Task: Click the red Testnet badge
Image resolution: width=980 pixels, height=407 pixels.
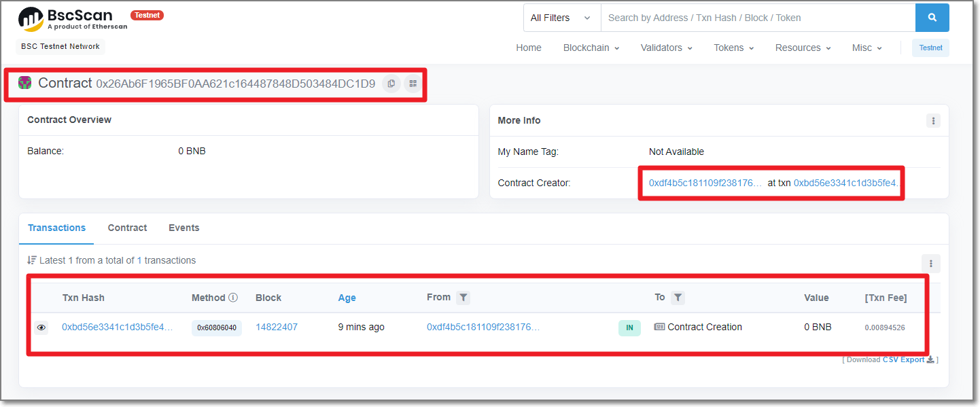Action: click(147, 15)
